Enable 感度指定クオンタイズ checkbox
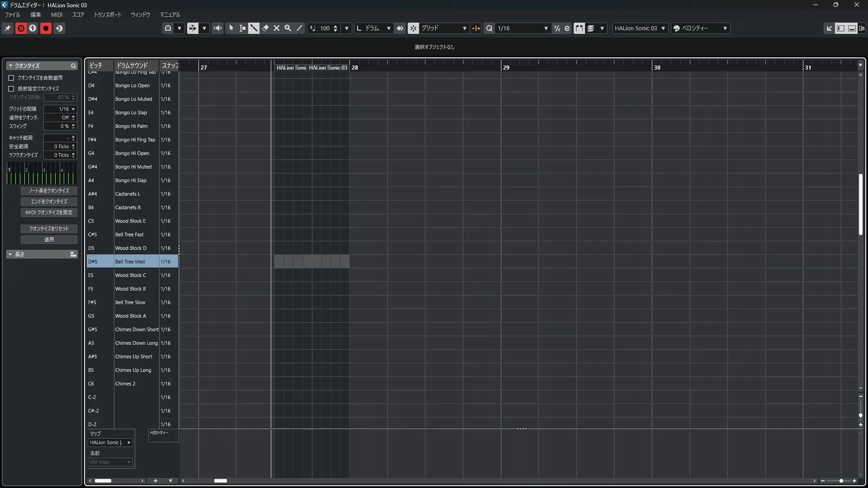 pos(11,89)
